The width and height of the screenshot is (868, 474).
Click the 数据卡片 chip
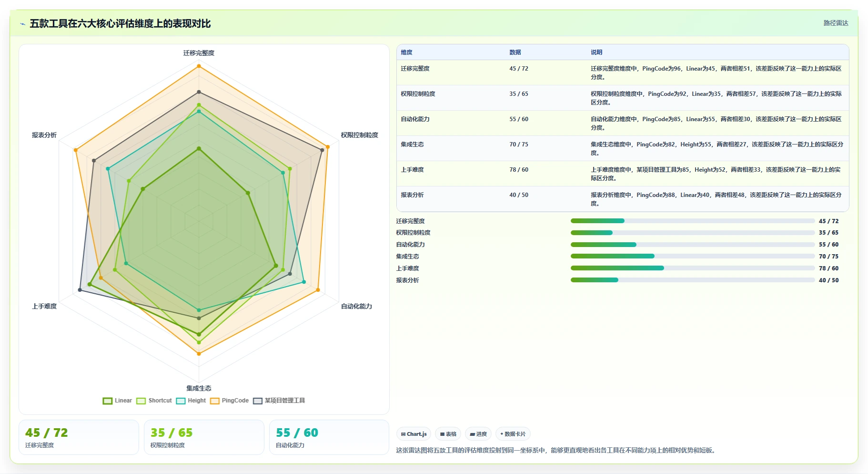[x=513, y=434]
